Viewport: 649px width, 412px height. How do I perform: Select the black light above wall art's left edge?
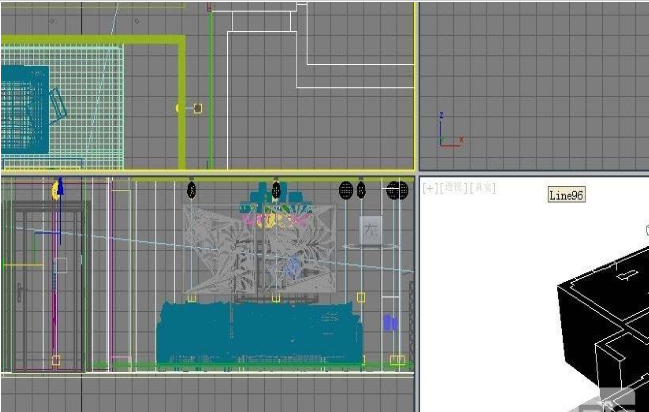pos(191,190)
